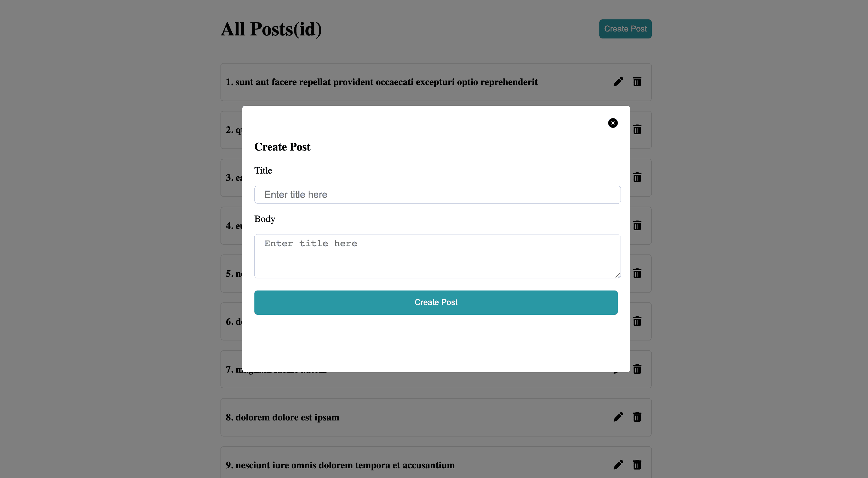
Task: Click into the Body textarea
Action: pos(437,256)
